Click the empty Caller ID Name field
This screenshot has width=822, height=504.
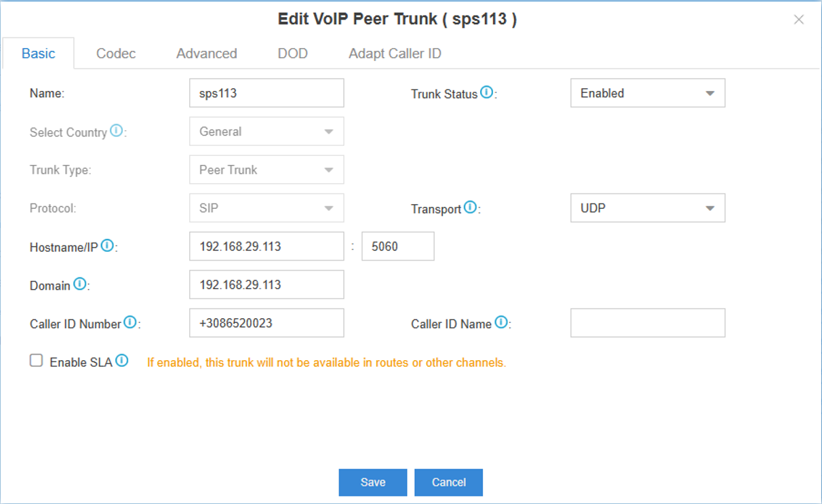[x=648, y=323]
